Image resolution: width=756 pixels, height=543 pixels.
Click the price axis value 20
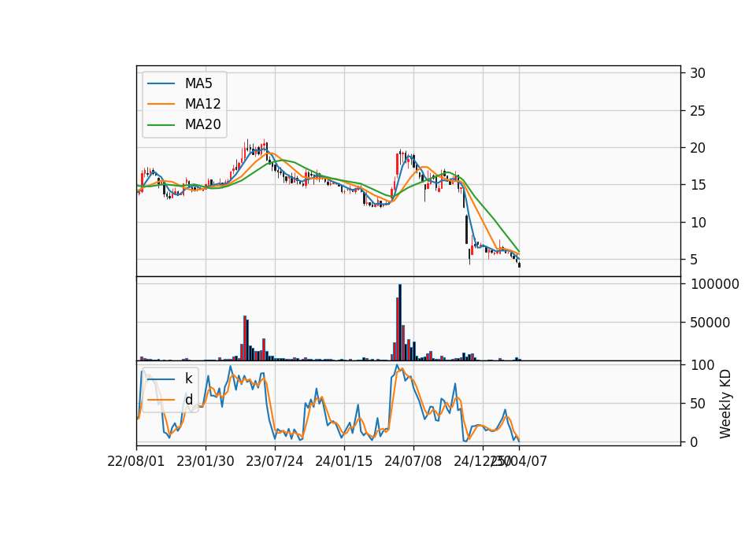[697, 148]
